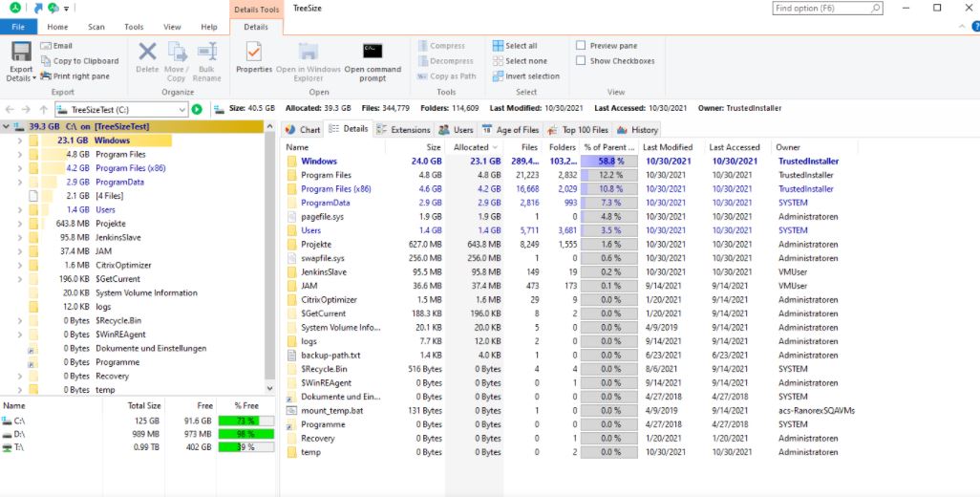Image resolution: width=980 pixels, height=497 pixels.
Task: Select the Move / Copy tool
Action: (177, 62)
